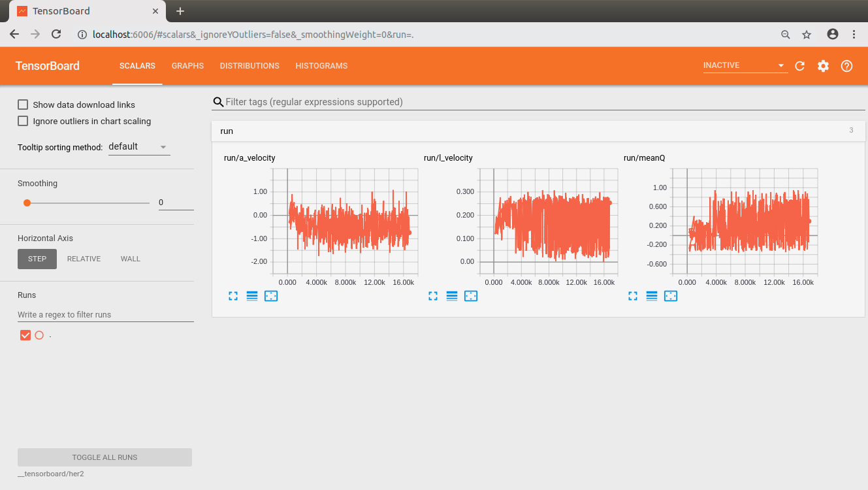Adjust the Smoothing slider handle
Image resolution: width=868 pixels, height=490 pixels.
[x=27, y=203]
